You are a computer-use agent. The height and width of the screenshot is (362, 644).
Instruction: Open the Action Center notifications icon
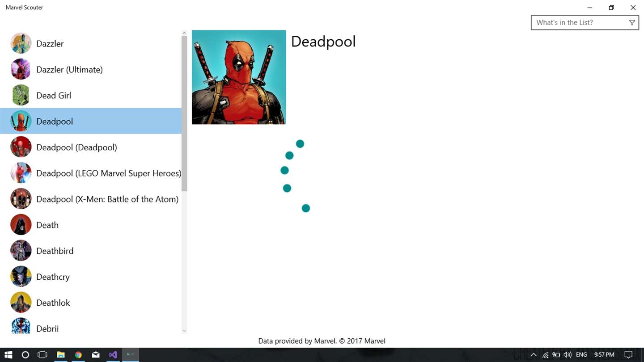coord(628,355)
